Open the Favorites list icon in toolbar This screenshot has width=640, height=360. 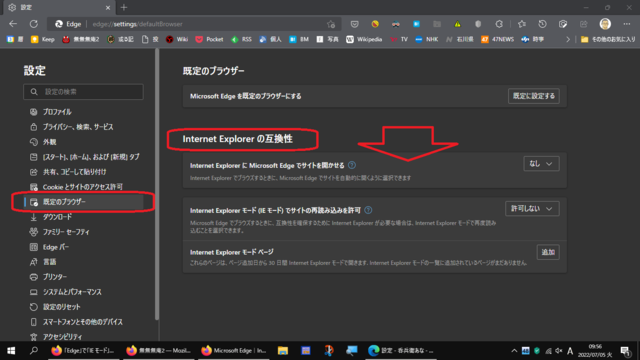(x=522, y=24)
